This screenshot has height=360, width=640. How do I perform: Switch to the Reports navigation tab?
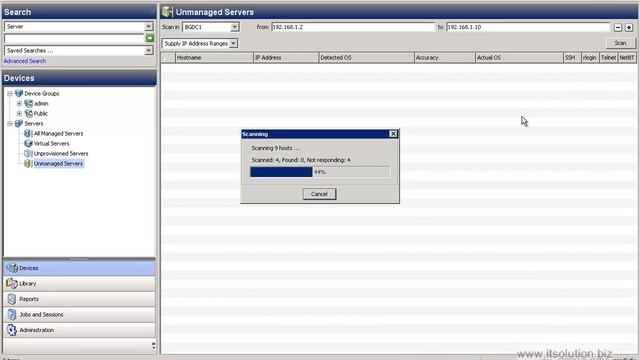click(x=79, y=299)
